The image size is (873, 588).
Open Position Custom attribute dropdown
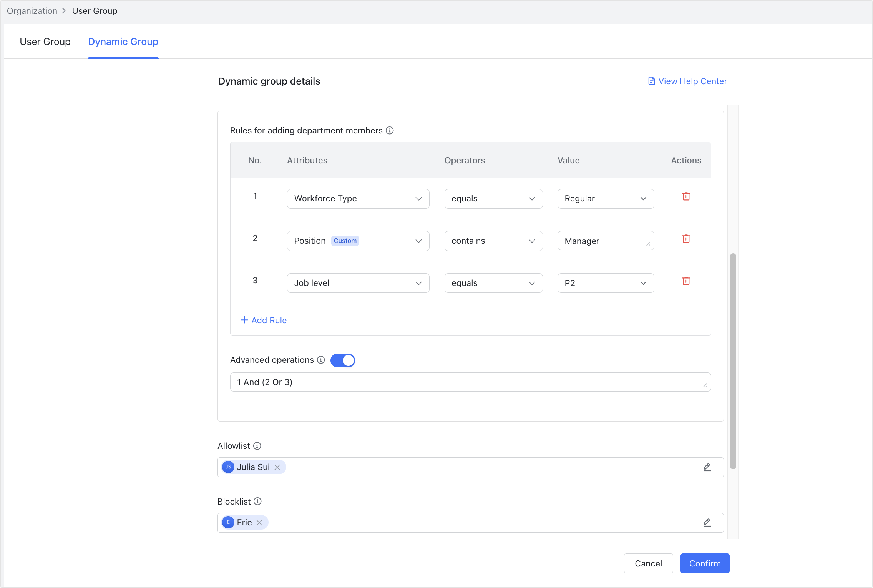click(x=358, y=241)
